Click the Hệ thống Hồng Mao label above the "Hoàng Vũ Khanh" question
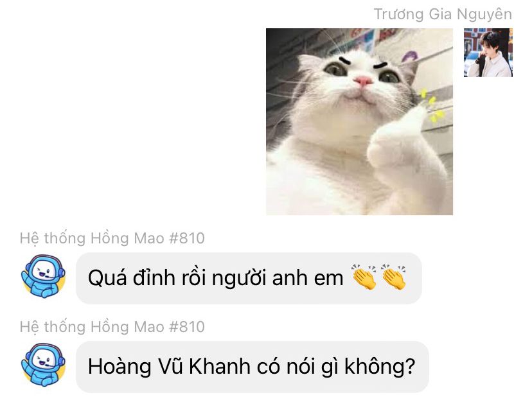532x402 pixels. coord(92,327)
